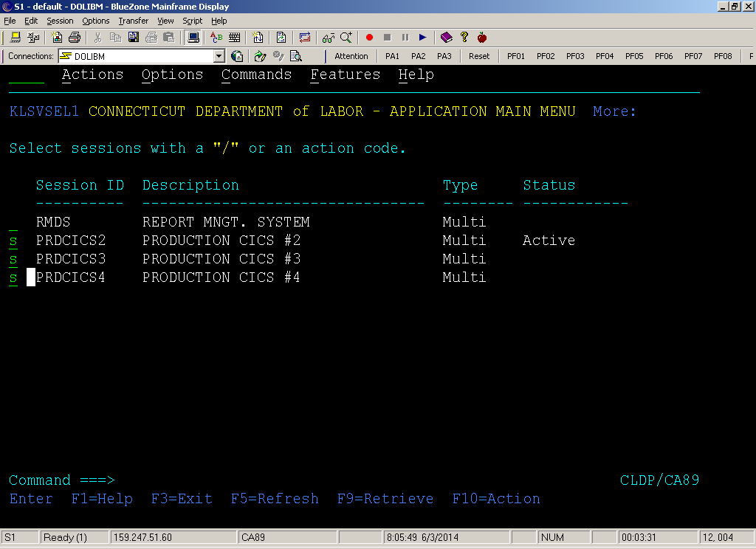Click the Reset button

(479, 56)
